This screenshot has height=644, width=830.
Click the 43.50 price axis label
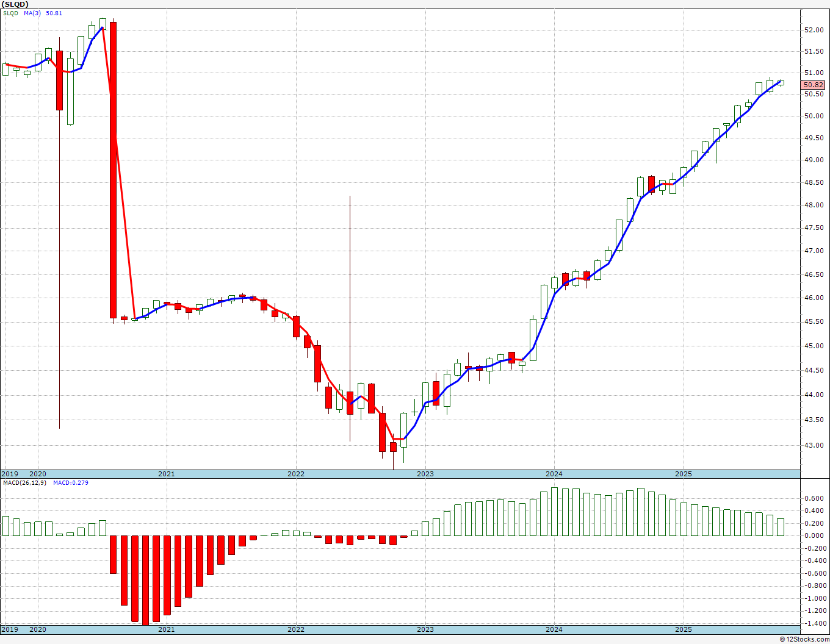(814, 420)
